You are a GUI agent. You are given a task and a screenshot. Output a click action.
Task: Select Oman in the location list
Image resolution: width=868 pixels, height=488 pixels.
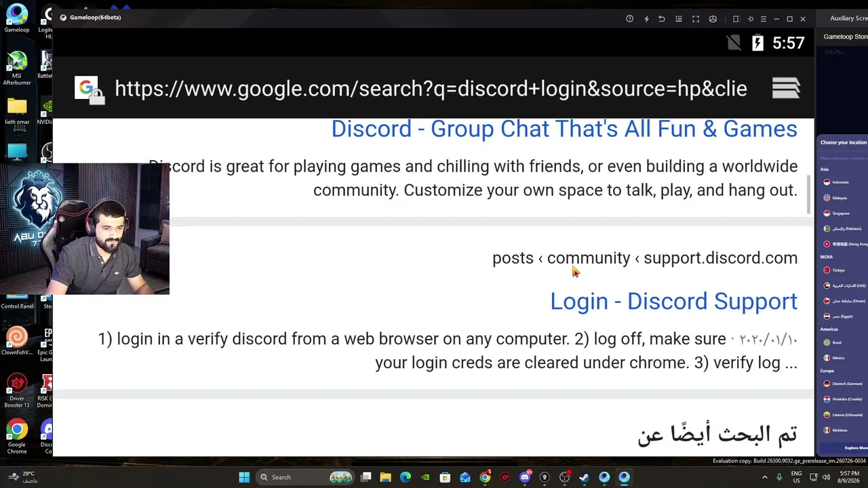pyautogui.click(x=844, y=301)
